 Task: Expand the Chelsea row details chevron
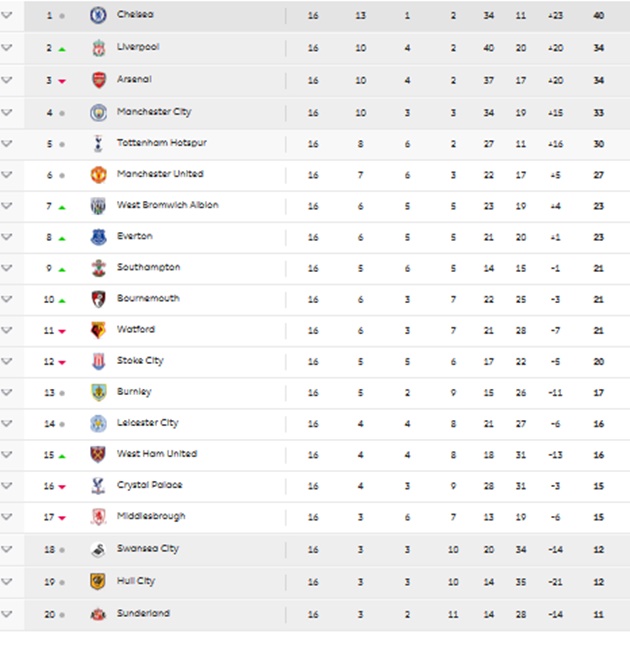point(8,16)
